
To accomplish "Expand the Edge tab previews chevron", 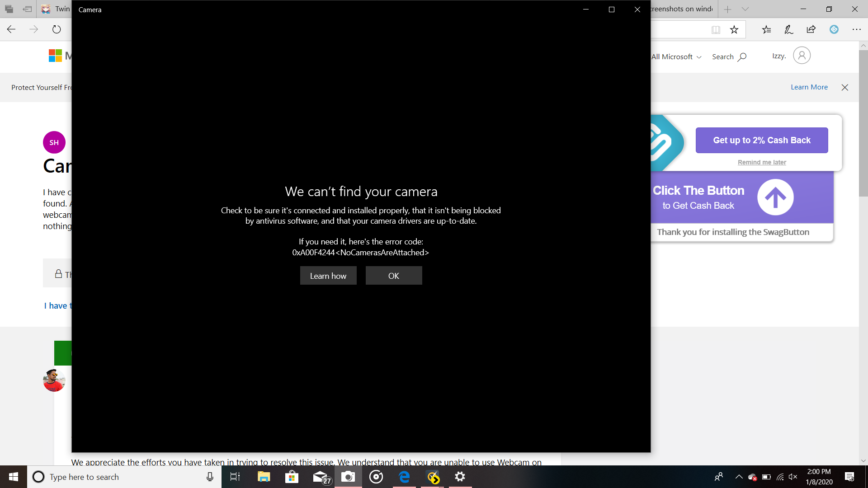I will tap(745, 9).
